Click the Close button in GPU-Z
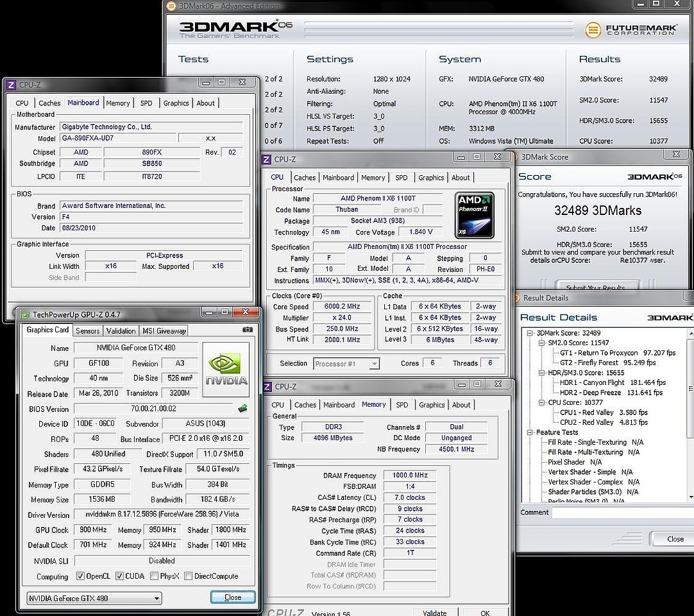The height and width of the screenshot is (616, 694). 233,597
